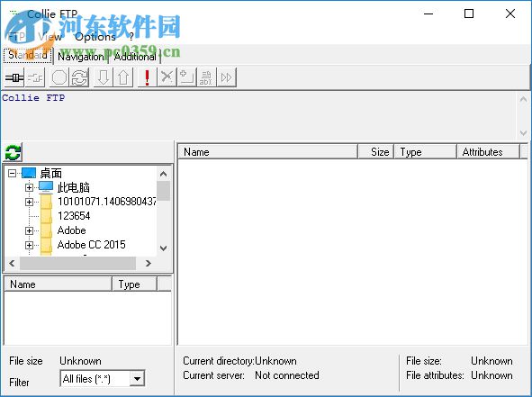Image resolution: width=532 pixels, height=397 pixels.
Task: Collapse the 桌面 root tree node
Action: [x=13, y=174]
